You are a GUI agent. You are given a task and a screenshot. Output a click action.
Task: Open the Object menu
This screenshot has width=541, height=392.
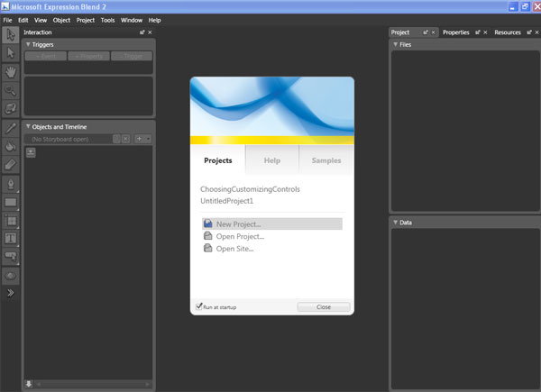pyautogui.click(x=61, y=20)
